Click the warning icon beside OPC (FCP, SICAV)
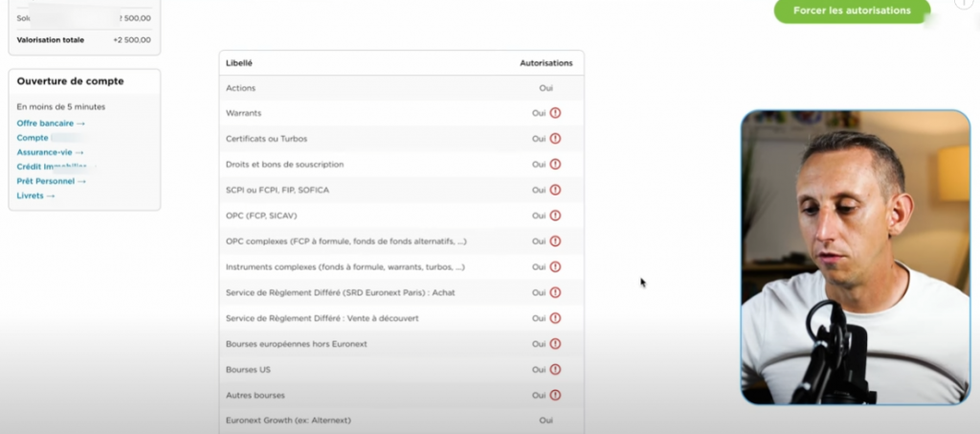This screenshot has height=434, width=980. (x=555, y=216)
